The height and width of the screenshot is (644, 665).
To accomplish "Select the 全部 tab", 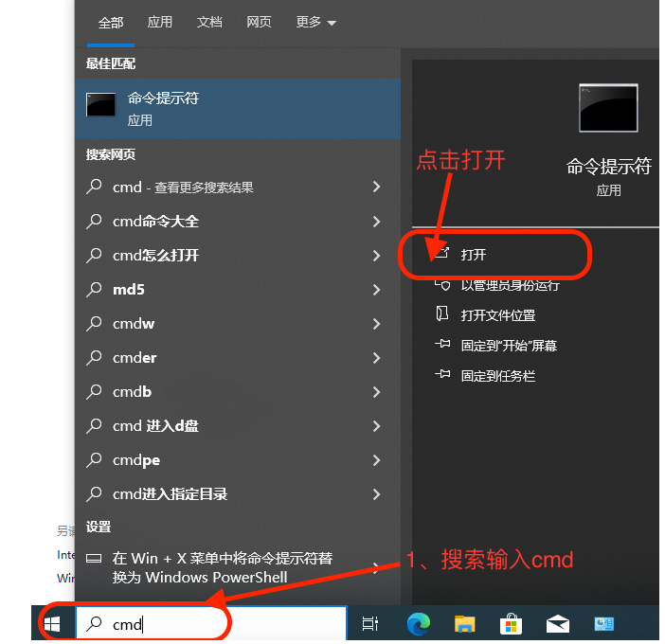I will coord(111,23).
